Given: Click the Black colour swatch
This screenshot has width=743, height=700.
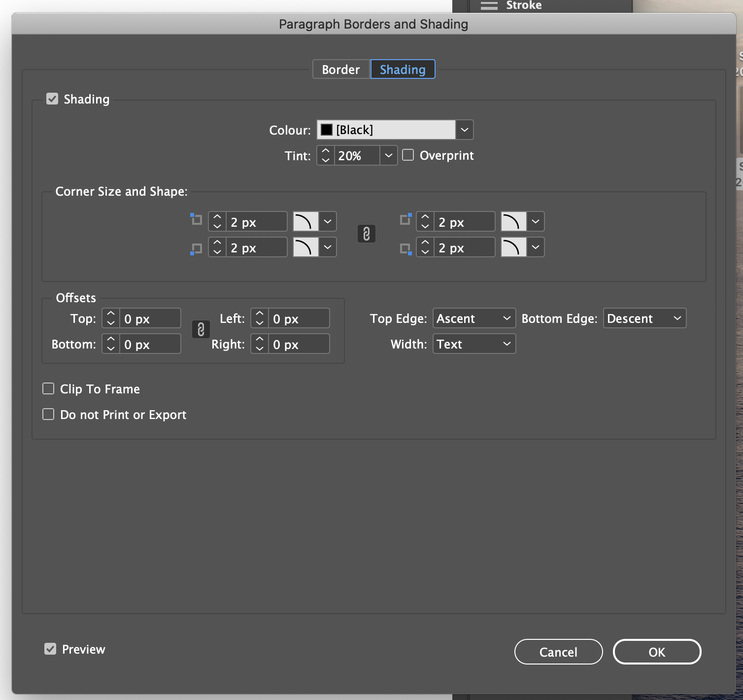Looking at the screenshot, I should click(326, 130).
